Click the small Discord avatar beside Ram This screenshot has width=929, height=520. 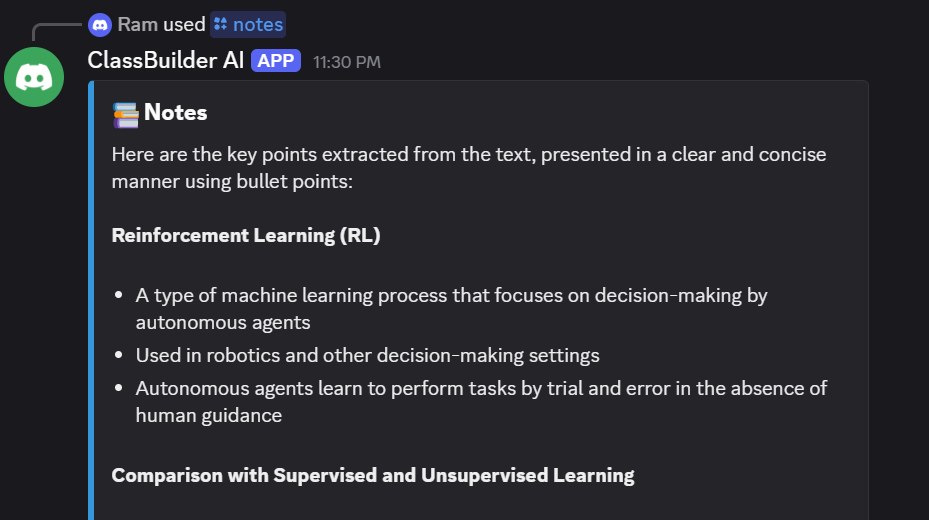pos(100,24)
